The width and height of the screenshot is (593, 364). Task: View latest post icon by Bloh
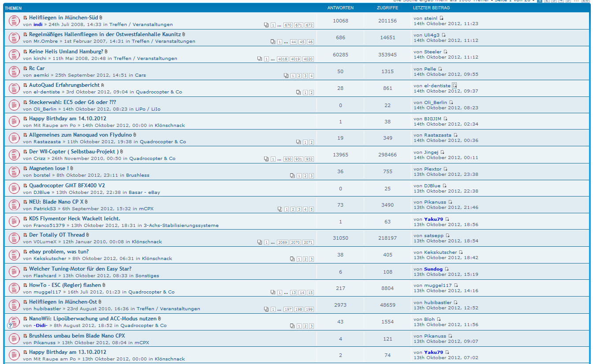[x=439, y=319]
